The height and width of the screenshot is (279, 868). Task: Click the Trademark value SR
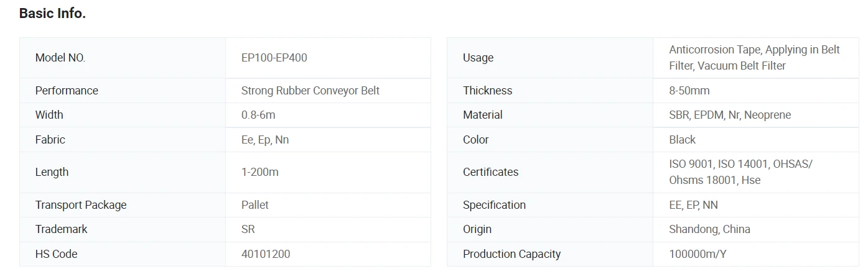(x=248, y=229)
